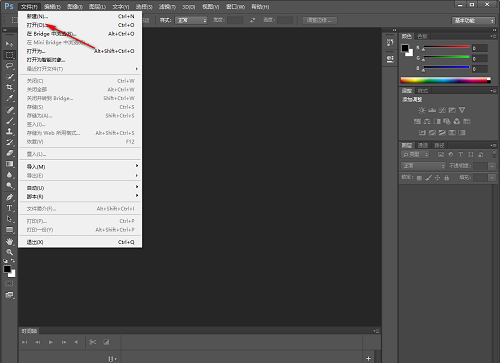Select the Lasso tool
The image size is (500, 363).
click(x=9, y=66)
